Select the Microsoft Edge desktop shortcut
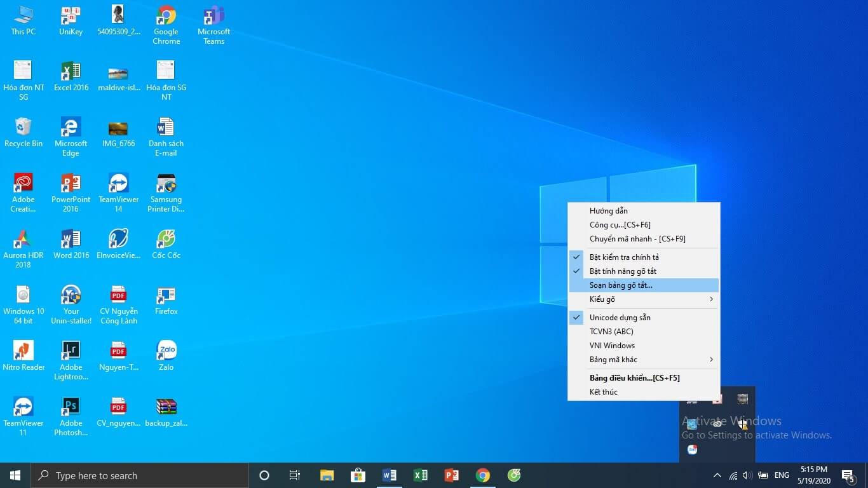The image size is (868, 488). tap(71, 137)
